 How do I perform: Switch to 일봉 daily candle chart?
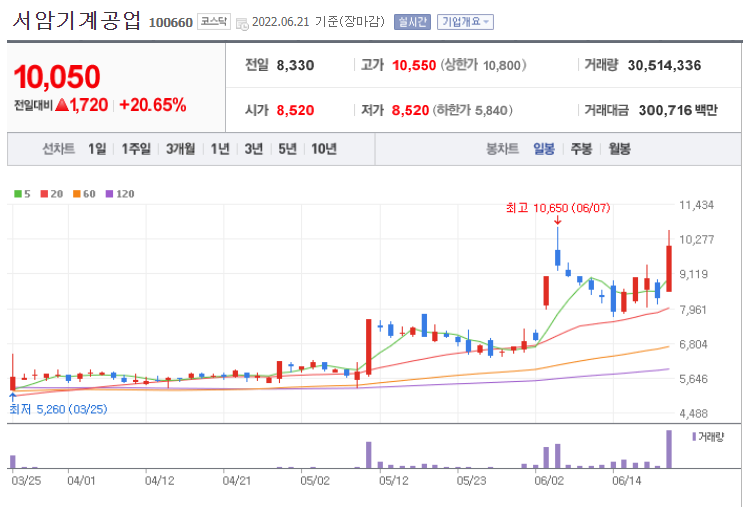544,149
